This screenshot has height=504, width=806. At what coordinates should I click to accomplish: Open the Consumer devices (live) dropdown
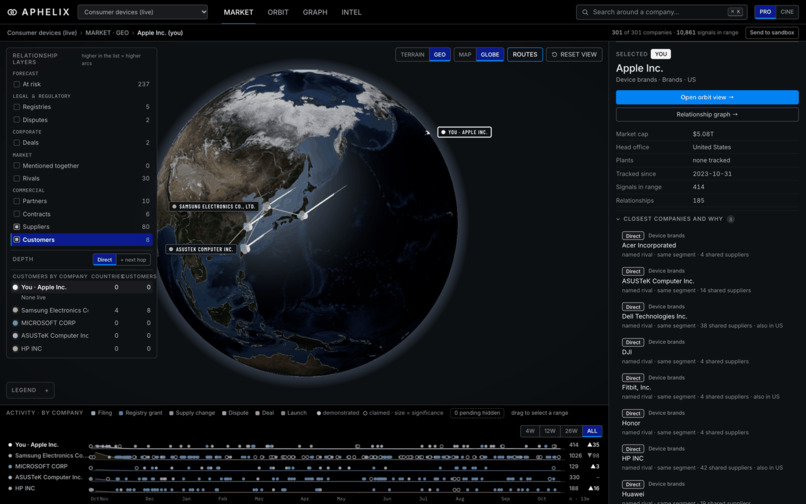(142, 12)
